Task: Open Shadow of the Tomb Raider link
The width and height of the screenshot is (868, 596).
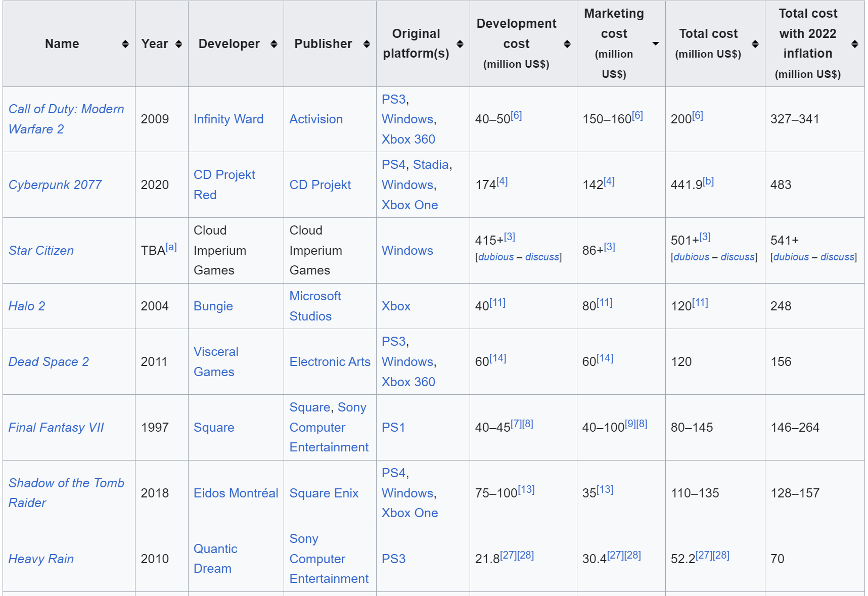Action: click(66, 493)
